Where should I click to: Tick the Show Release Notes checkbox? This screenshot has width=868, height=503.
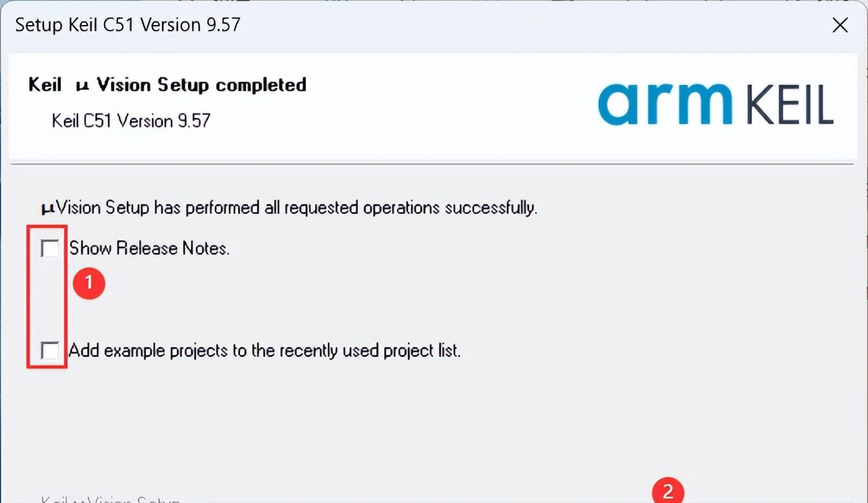click(x=50, y=249)
